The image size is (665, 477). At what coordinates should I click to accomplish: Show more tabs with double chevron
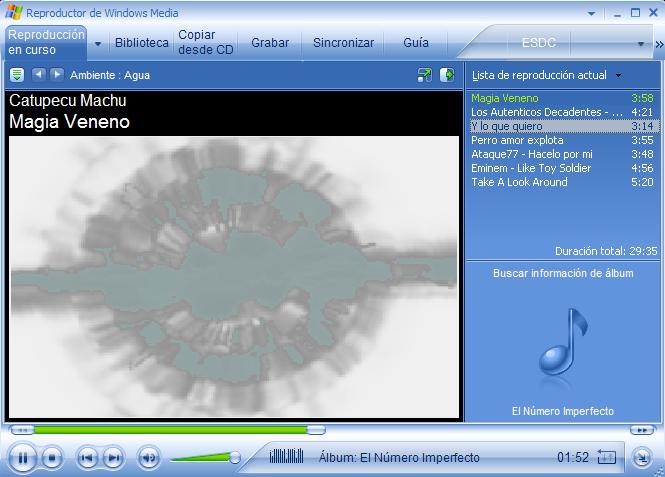pos(659,44)
